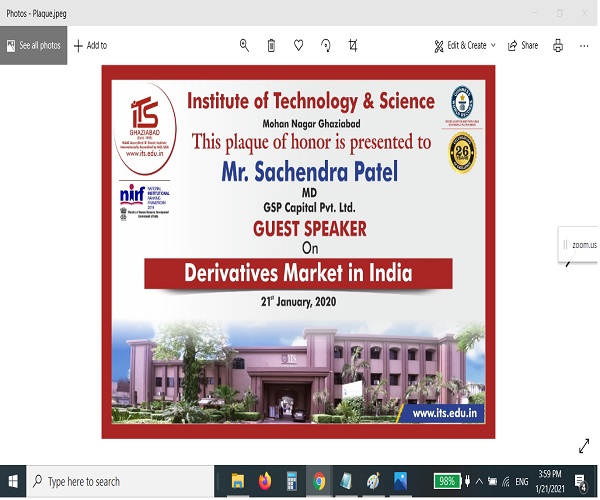Screen dimensions: 600x500
Task: Open Firefox from taskbar
Action: [x=265, y=481]
